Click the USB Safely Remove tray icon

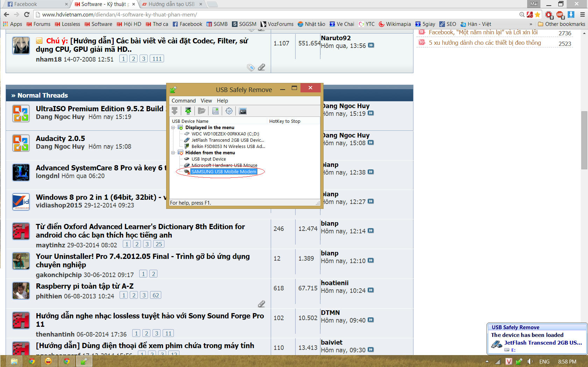[x=519, y=361]
